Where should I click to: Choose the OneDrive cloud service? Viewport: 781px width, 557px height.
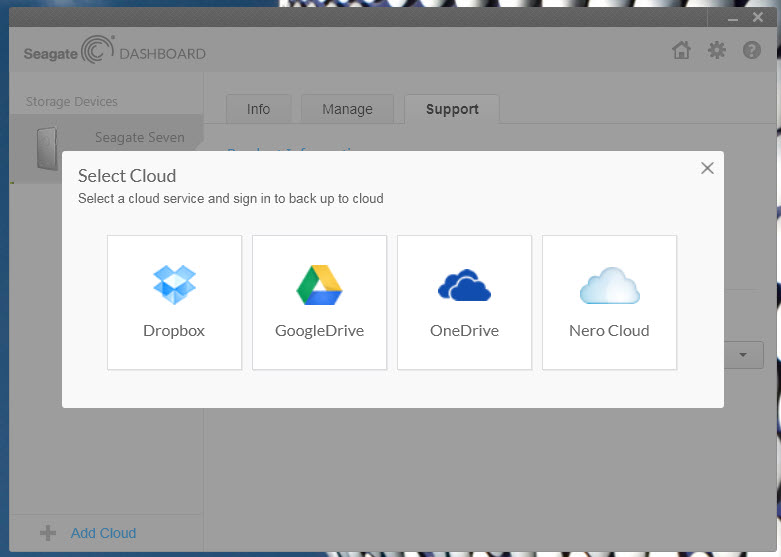click(x=464, y=302)
